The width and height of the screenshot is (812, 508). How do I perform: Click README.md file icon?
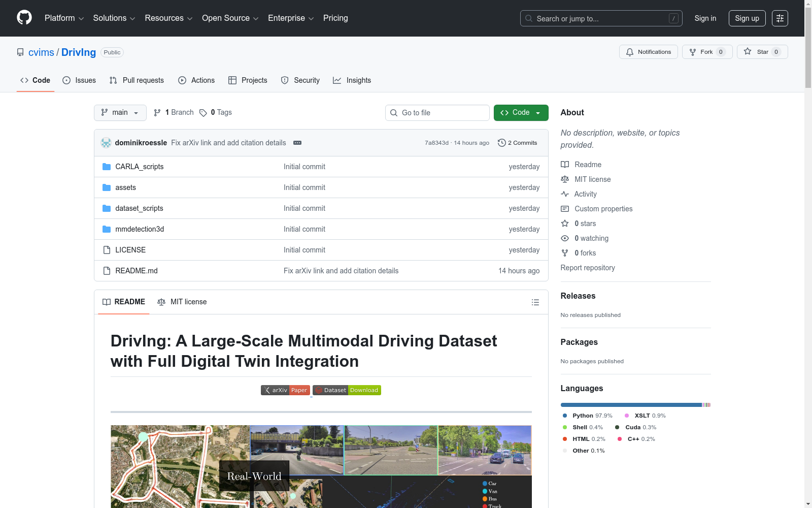coord(107,271)
